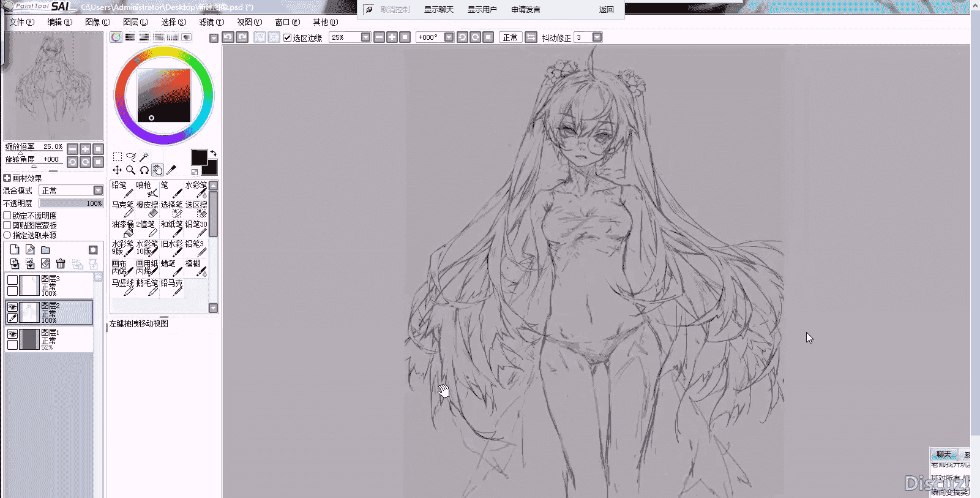The width and height of the screenshot is (980, 498).
Task: Open the 25% zoom level dropdown
Action: (x=365, y=37)
